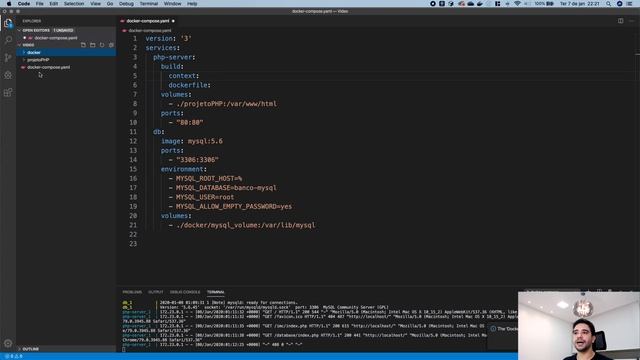Select the docker-compose.yaml editor tab
This screenshot has width=640, height=360.
click(147, 21)
